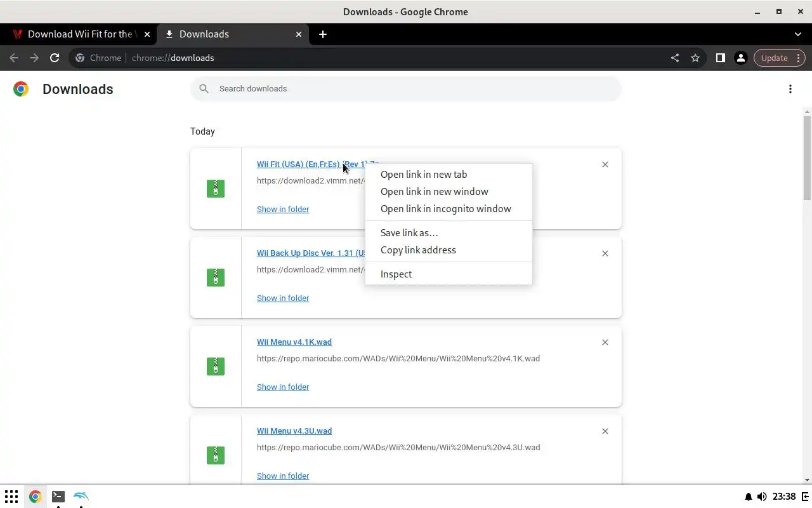Select Copy link address
The width and height of the screenshot is (812, 508).
pos(449,250)
